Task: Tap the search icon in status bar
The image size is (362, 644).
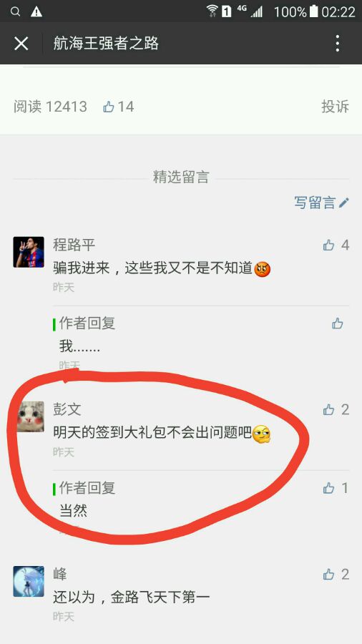Action: tap(15, 11)
